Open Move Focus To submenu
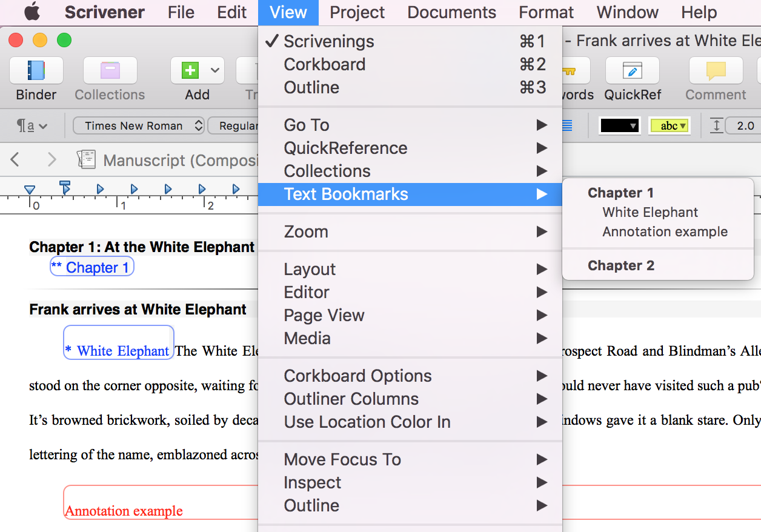The width and height of the screenshot is (761, 532). 410,459
